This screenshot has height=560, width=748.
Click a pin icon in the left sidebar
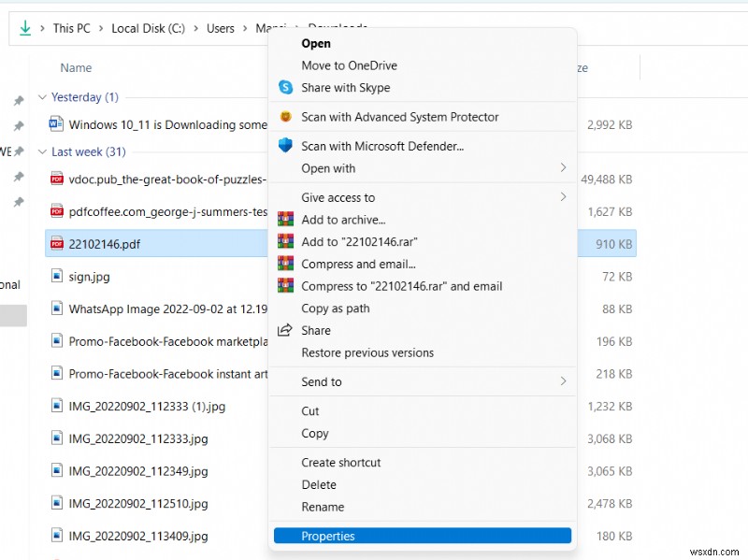tap(18, 100)
